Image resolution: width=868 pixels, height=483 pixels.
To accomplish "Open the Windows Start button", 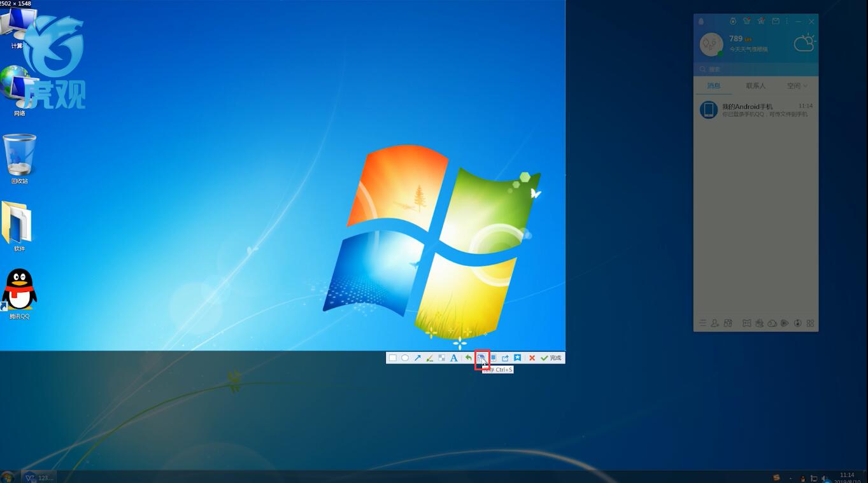I will pyautogui.click(x=8, y=477).
